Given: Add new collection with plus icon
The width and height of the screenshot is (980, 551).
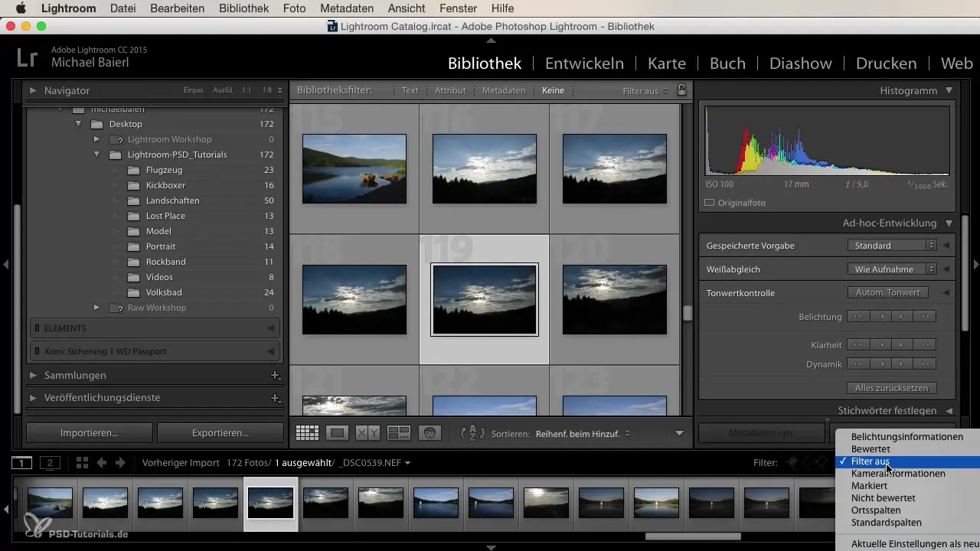Looking at the screenshot, I should coord(275,375).
